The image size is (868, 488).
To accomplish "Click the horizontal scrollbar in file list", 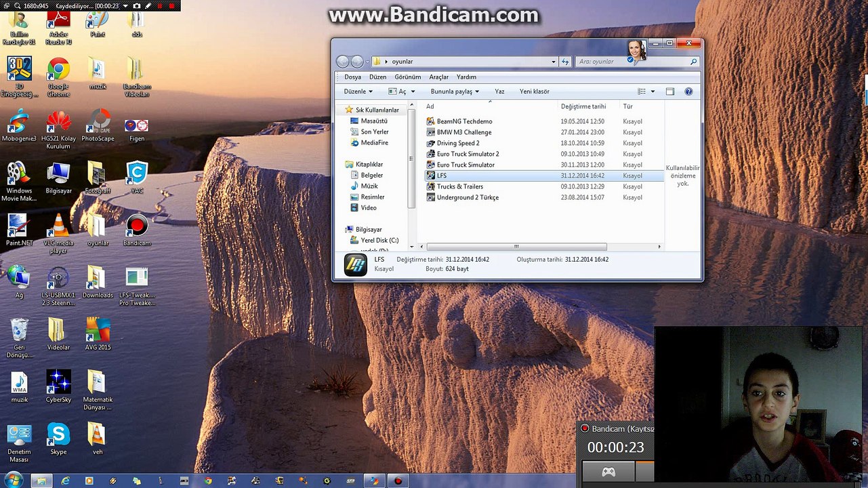I will coord(516,247).
